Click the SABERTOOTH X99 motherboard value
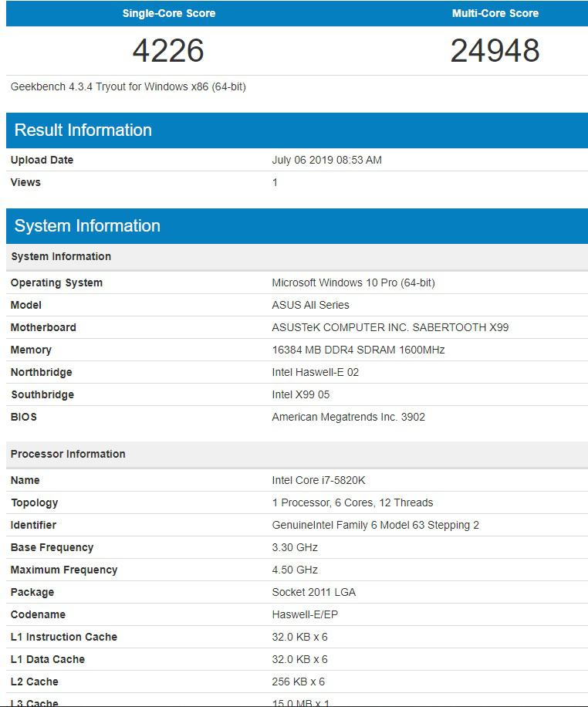 coord(390,327)
